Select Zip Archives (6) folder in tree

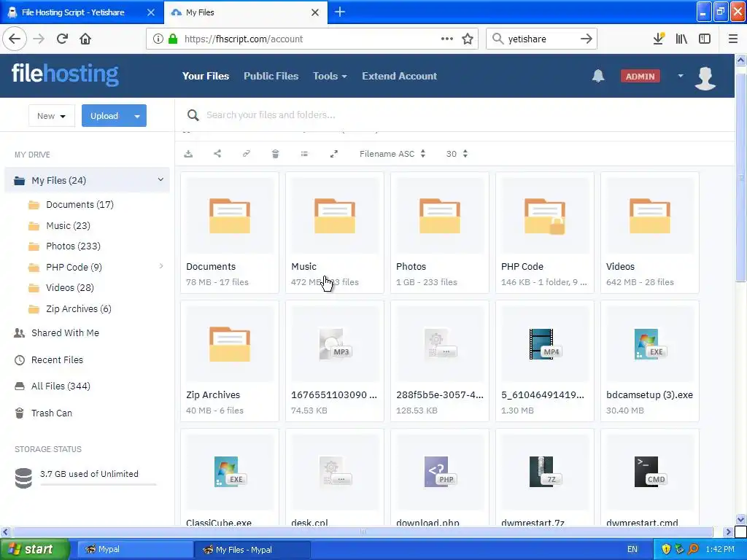pyautogui.click(x=79, y=309)
